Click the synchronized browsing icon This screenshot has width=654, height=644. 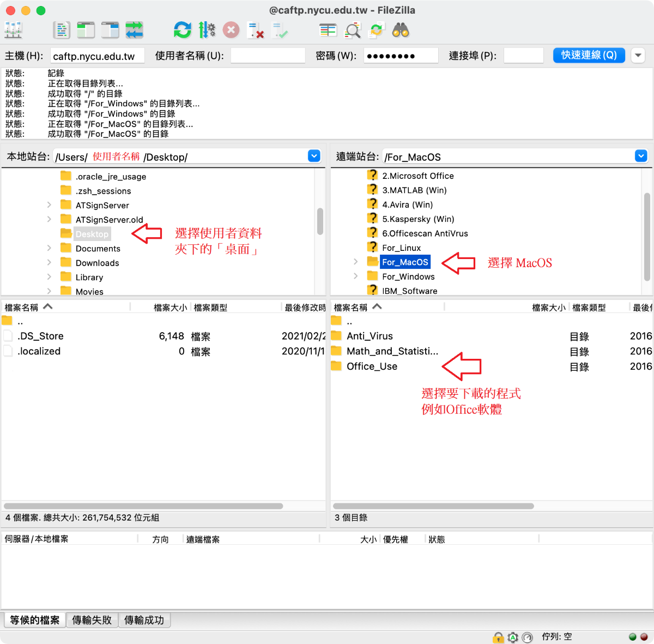[377, 30]
